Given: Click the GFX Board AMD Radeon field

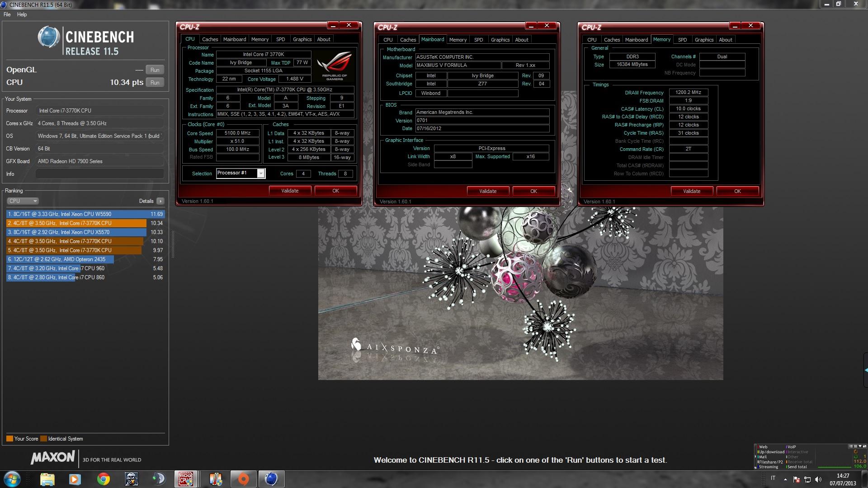Looking at the screenshot, I should pyautogui.click(x=99, y=161).
